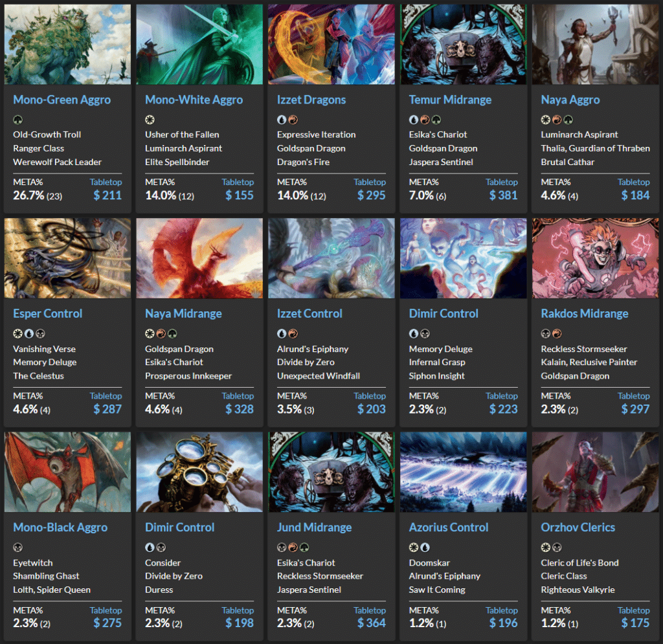The width and height of the screenshot is (663, 644).
Task: Click the white mana symbol under Naya Aggro
Action: (x=546, y=120)
